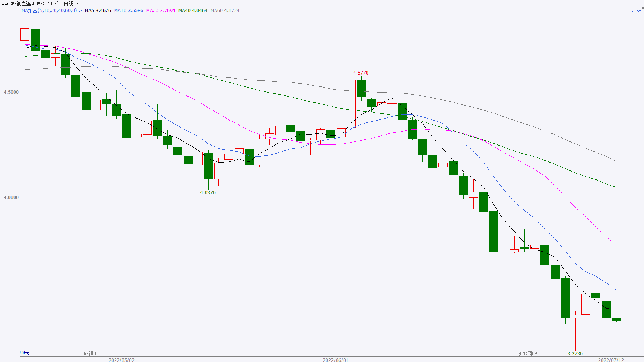The height and width of the screenshot is (362, 644).
Task: Click the MA20 3.7694 legend value
Action: tap(161, 11)
